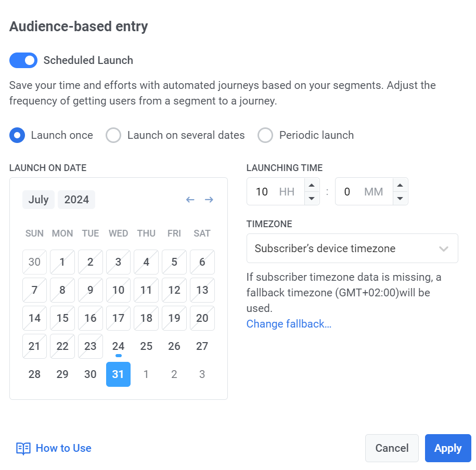This screenshot has height=470, width=476.
Task: Select August 3 in last row
Action: [x=202, y=374]
